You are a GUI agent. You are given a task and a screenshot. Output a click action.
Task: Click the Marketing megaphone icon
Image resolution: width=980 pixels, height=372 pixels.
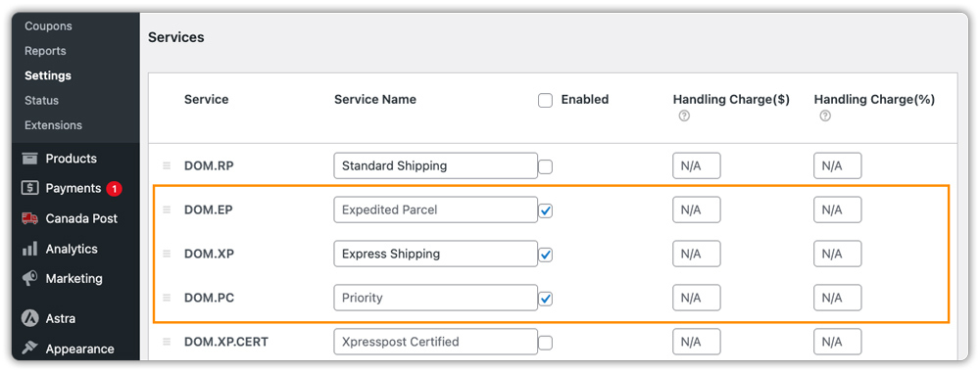pos(30,278)
